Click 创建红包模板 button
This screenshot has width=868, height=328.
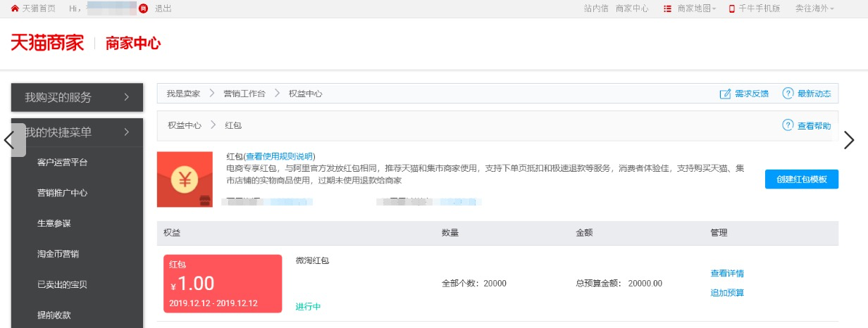[802, 179]
